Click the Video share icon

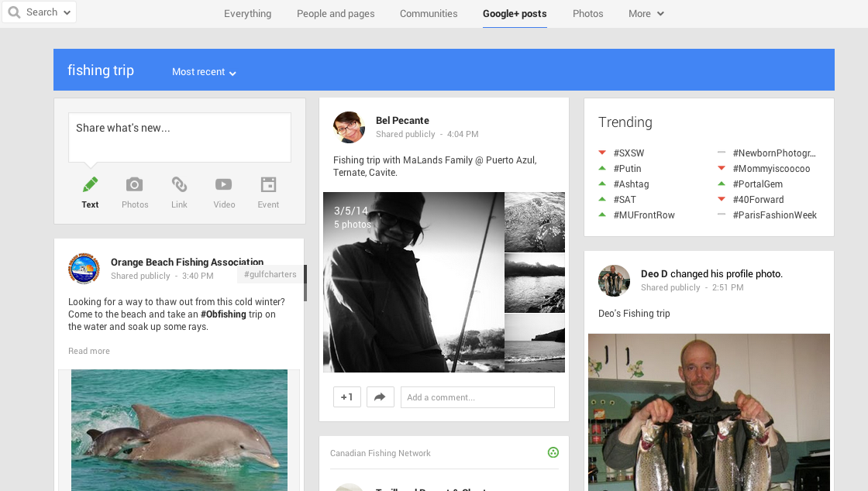pos(223,185)
